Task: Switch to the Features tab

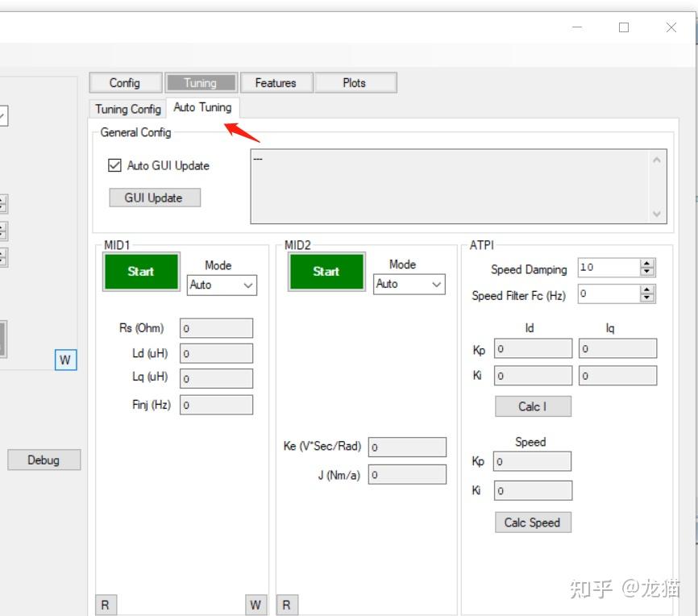Action: click(x=276, y=82)
